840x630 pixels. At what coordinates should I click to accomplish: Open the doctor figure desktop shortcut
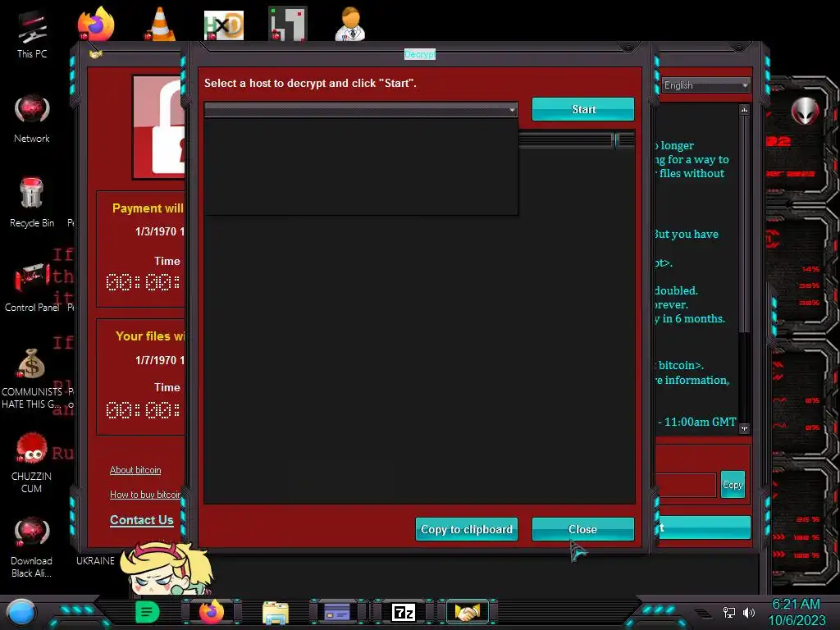(350, 24)
